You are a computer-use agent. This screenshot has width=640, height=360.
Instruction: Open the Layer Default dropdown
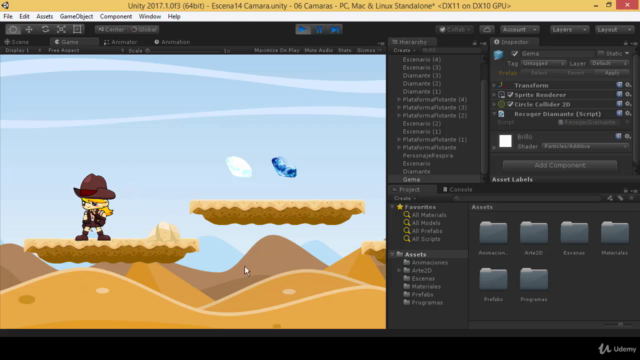coord(609,63)
